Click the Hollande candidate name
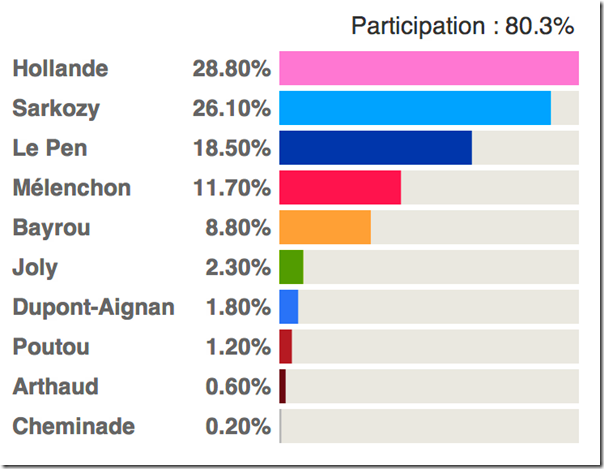Viewport: 604px width, 469px height. tap(60, 69)
